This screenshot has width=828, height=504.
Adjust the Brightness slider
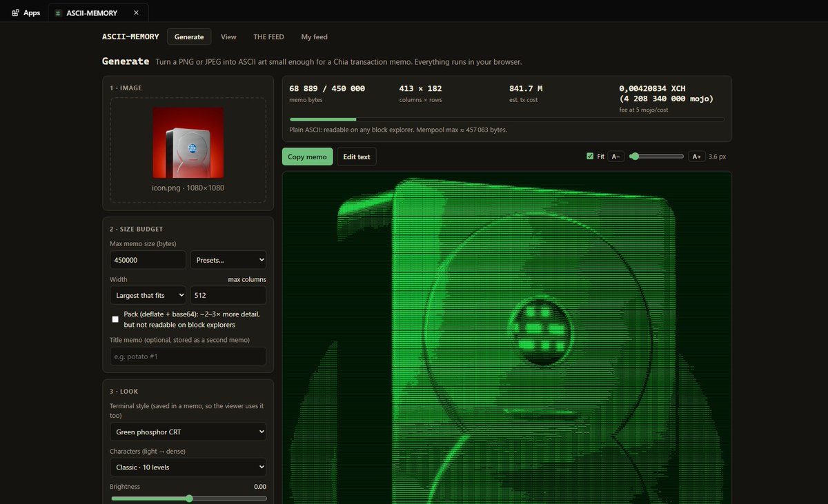[188, 498]
